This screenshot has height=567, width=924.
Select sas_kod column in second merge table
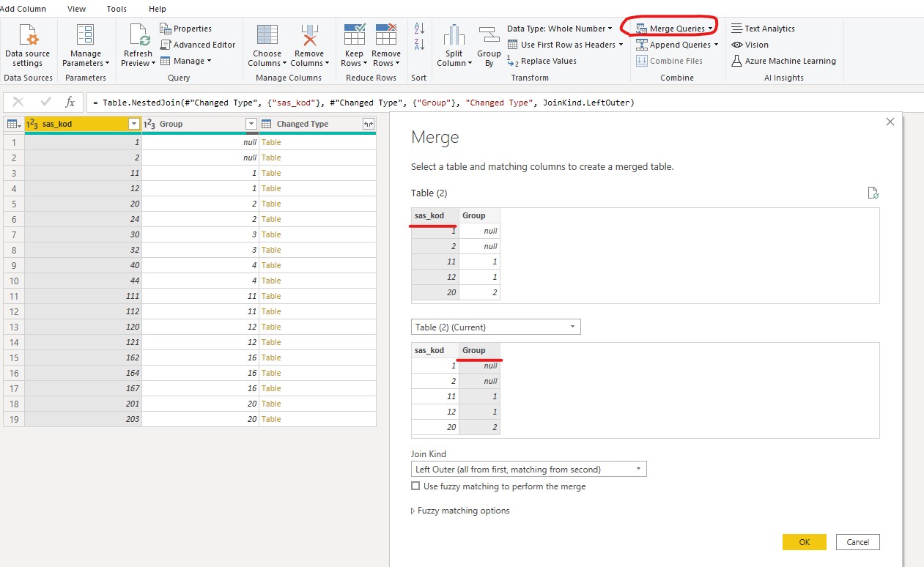[435, 350]
